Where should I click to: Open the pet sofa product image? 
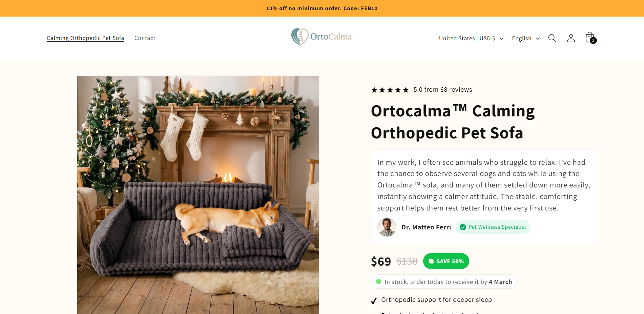[x=198, y=195]
